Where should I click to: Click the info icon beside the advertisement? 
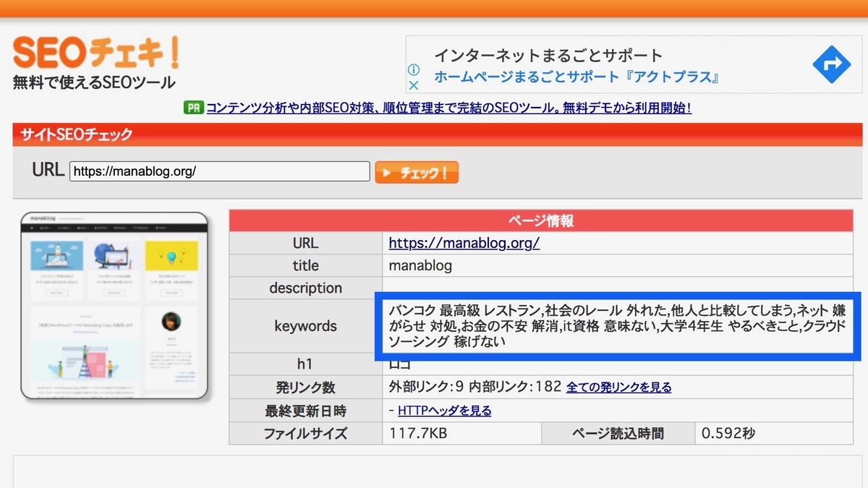pyautogui.click(x=414, y=69)
